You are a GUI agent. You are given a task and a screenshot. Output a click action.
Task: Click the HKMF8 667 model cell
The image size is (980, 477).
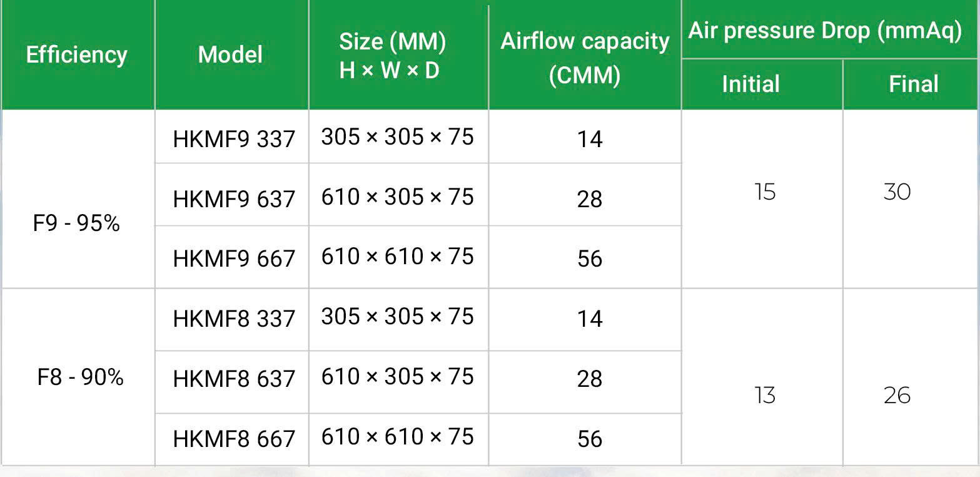tap(233, 439)
